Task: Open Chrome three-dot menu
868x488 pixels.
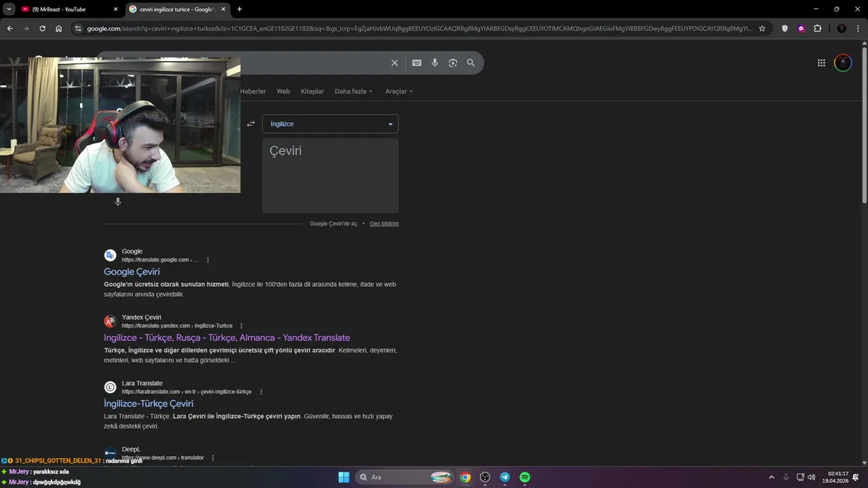Action: point(858,28)
